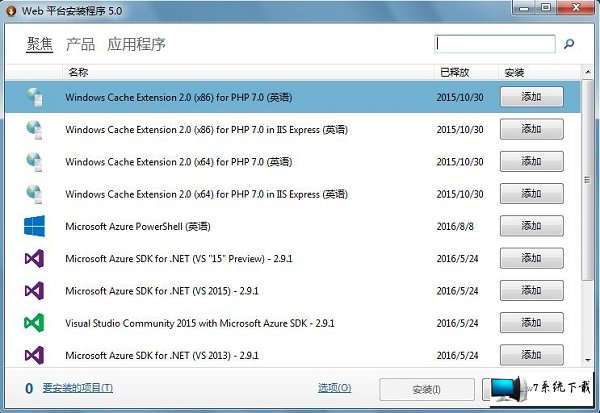Add Azure SDK for .NET VS 2015

[x=532, y=291]
